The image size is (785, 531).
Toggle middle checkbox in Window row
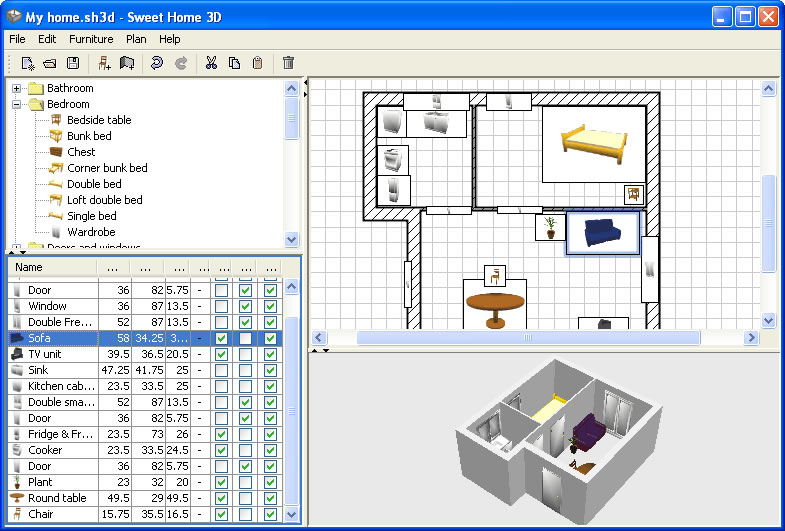click(245, 306)
